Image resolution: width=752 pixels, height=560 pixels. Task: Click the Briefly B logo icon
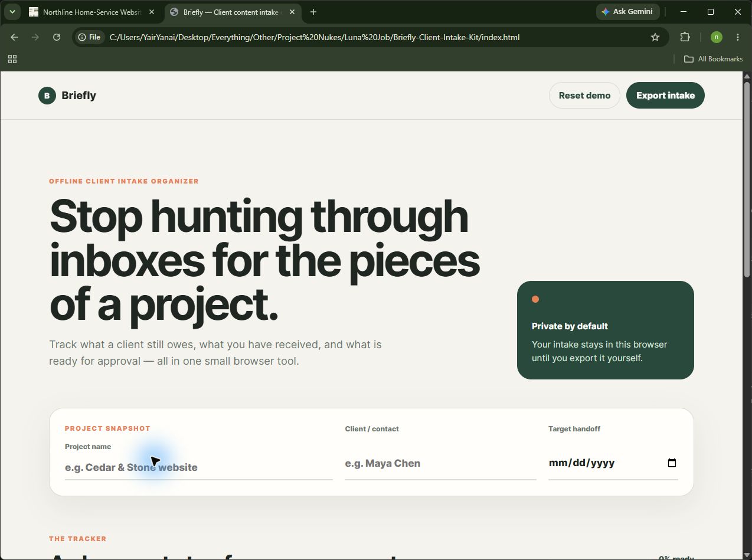(47, 95)
